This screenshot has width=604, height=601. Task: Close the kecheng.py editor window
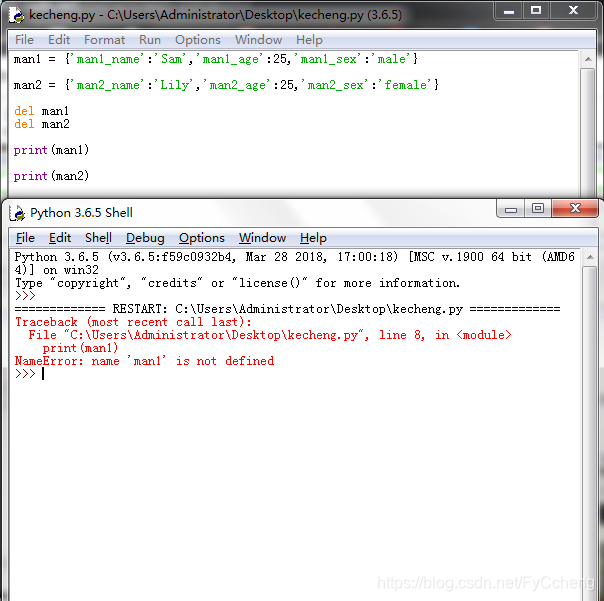pos(573,10)
